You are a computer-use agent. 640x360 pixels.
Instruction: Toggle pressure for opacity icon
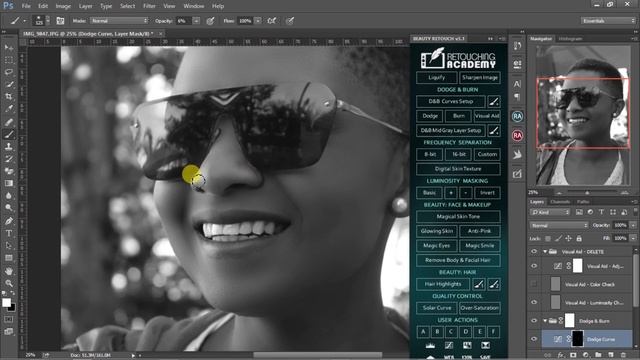point(211,20)
